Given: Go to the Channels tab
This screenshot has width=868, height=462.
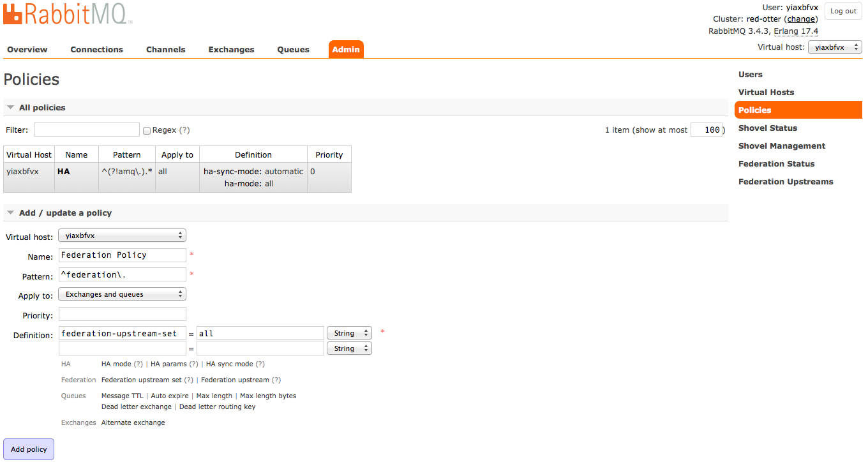Looking at the screenshot, I should 166,49.
